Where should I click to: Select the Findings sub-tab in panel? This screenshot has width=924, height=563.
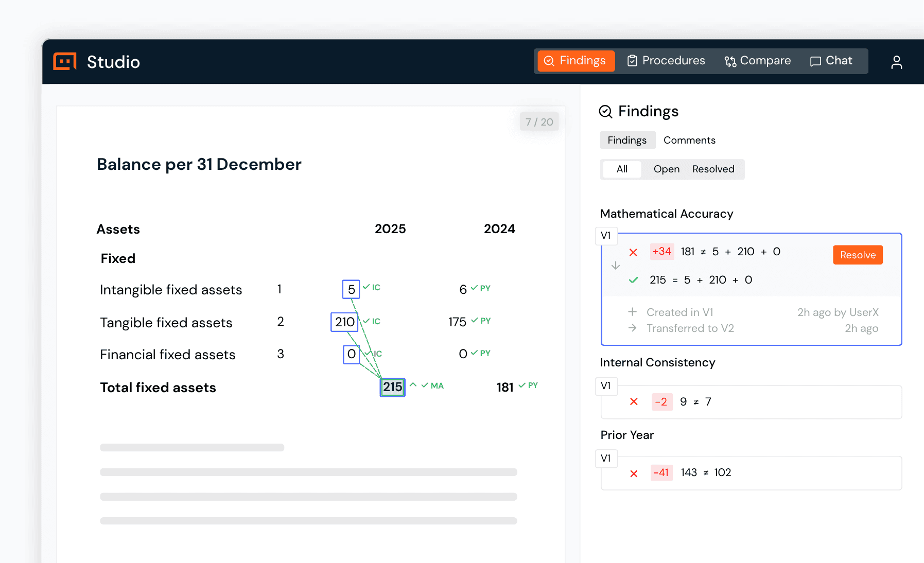pyautogui.click(x=627, y=140)
